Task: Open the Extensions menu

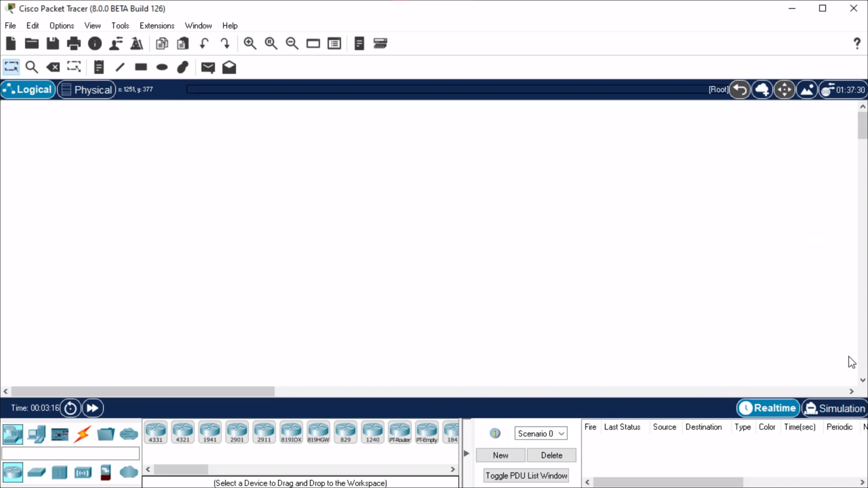Action: coord(157,25)
